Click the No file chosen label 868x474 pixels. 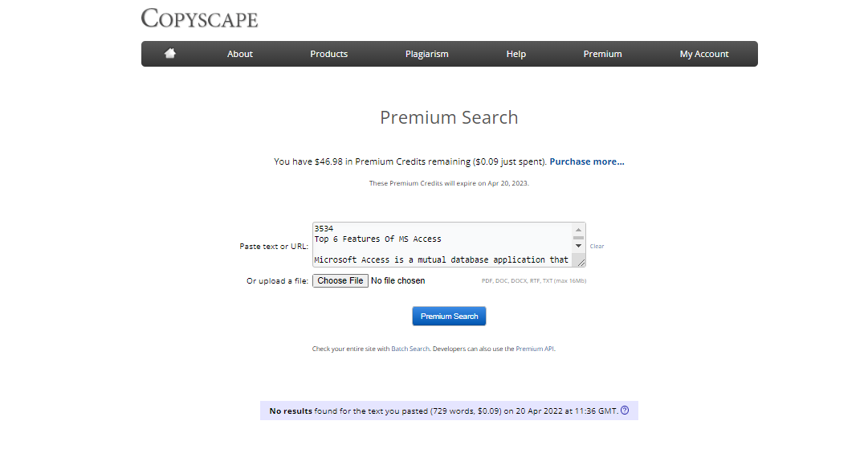398,280
